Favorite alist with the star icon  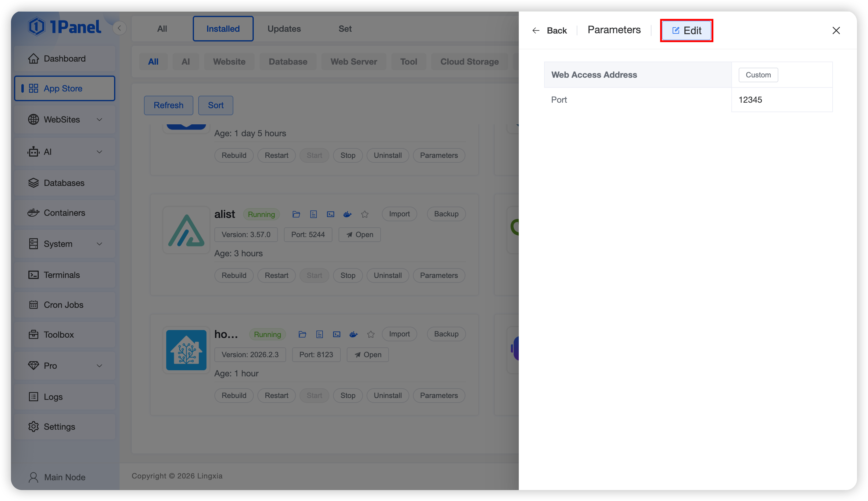pyautogui.click(x=365, y=214)
